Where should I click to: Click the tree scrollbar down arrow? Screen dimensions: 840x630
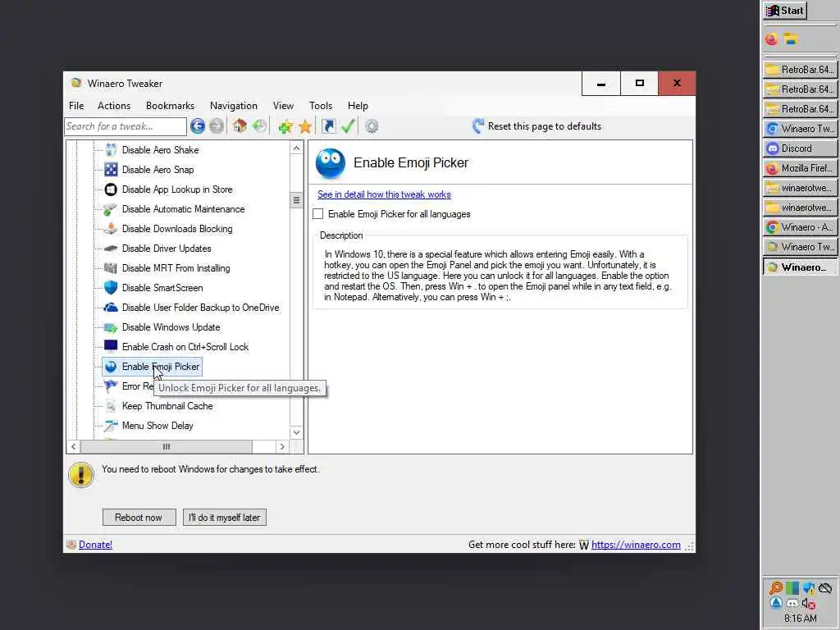pyautogui.click(x=296, y=432)
